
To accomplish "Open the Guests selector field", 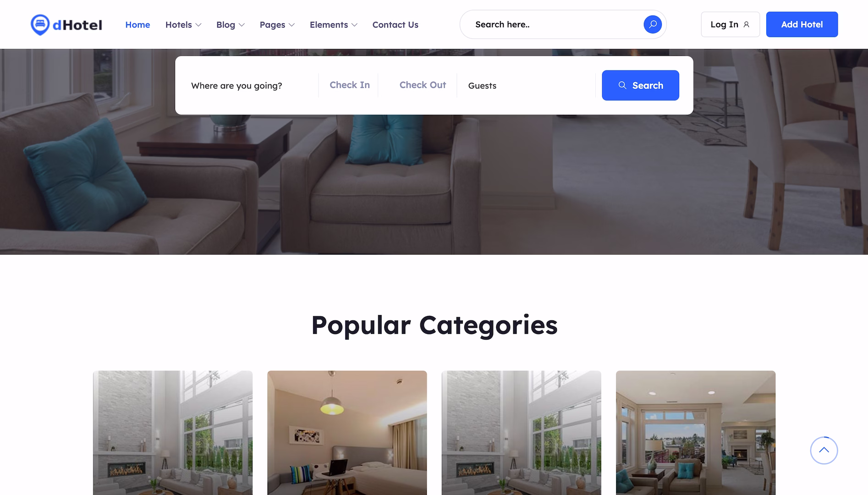I will [527, 86].
